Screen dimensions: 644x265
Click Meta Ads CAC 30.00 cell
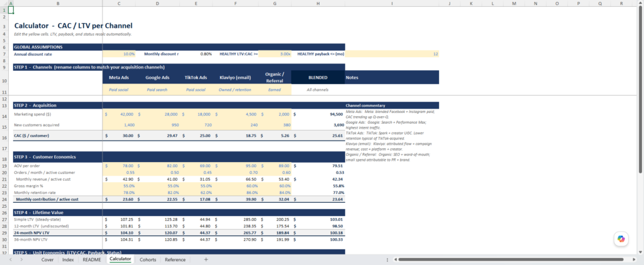point(119,136)
